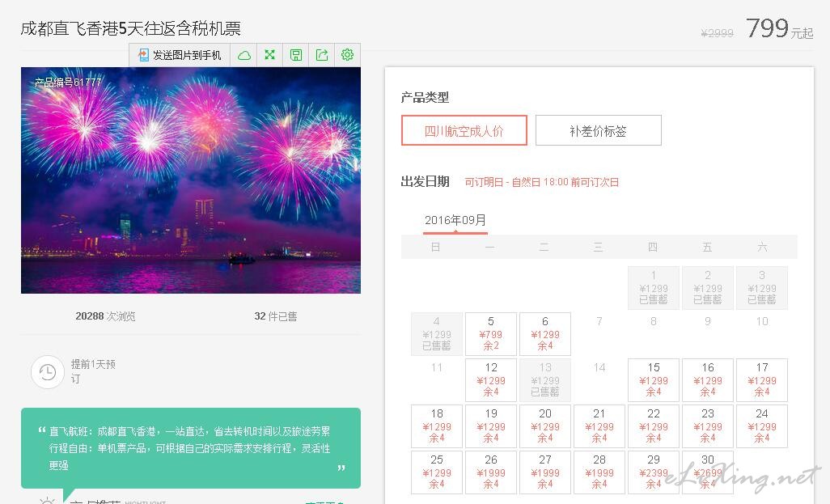Click the "32 件已售" sold count
The image size is (830, 504).
click(276, 316)
